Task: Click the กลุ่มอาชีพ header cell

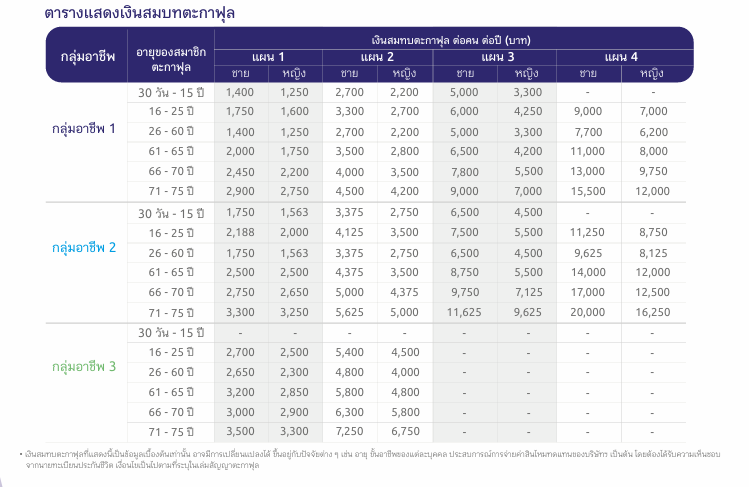Action: [x=83, y=56]
